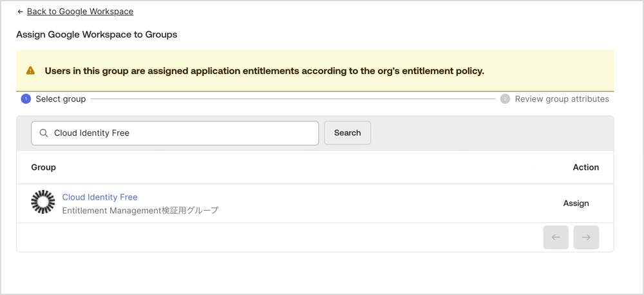This screenshot has width=644, height=295.
Task: Select step 1 Select group indicator
Action: [26, 99]
